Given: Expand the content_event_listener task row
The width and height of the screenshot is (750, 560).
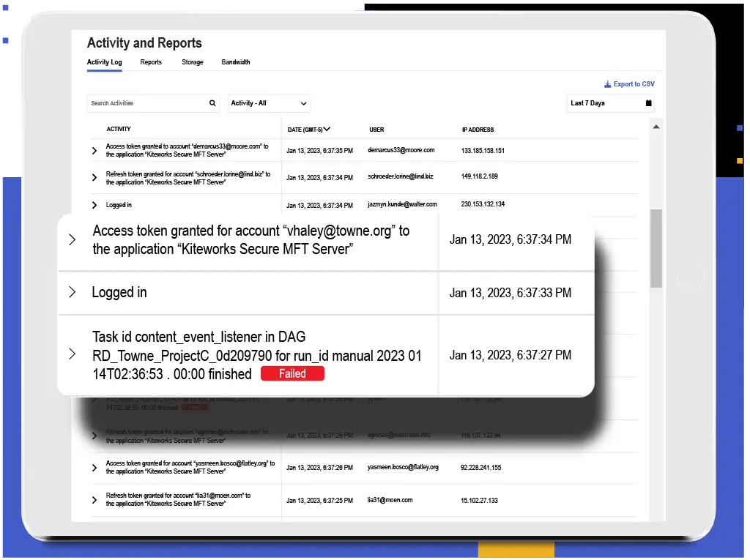Looking at the screenshot, I should pyautogui.click(x=73, y=354).
